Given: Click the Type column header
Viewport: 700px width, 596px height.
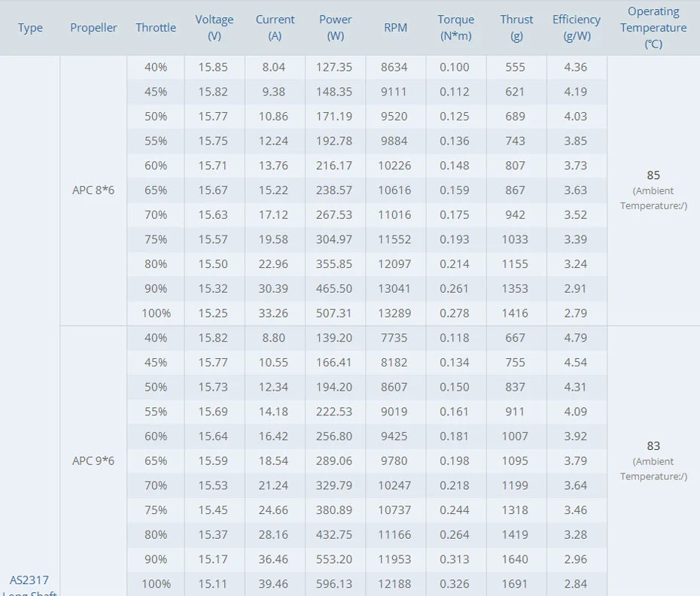Looking at the screenshot, I should coord(30,28).
